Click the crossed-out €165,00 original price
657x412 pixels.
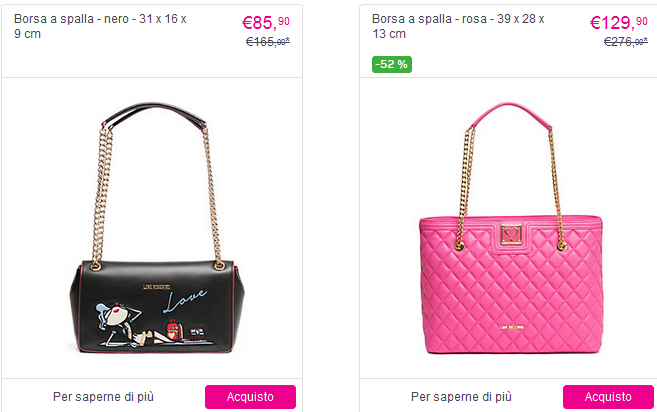(267, 41)
